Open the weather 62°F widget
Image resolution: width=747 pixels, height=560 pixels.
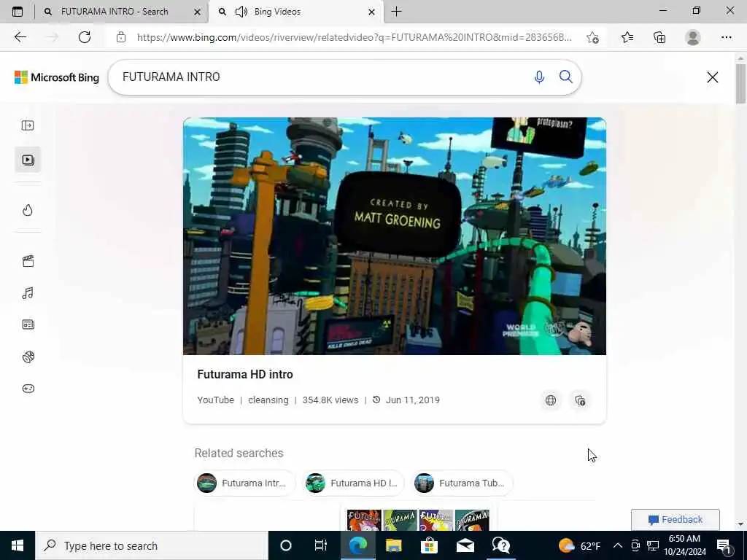(x=580, y=545)
